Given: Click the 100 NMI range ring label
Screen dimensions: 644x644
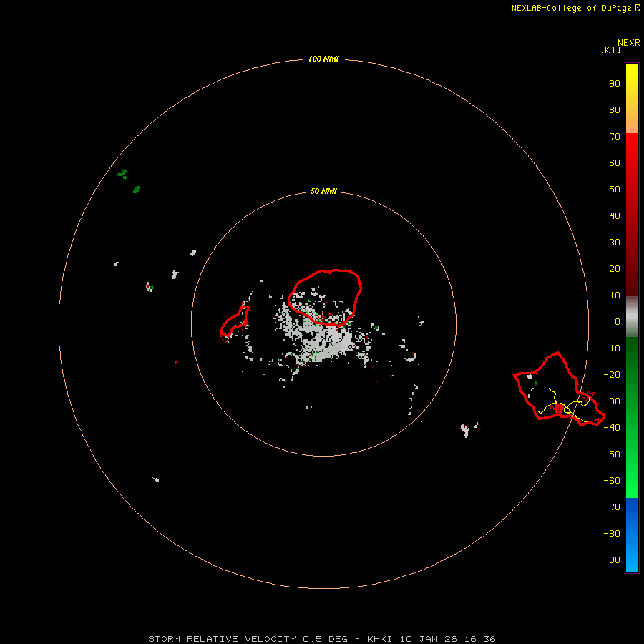Looking at the screenshot, I should pyautogui.click(x=323, y=59).
